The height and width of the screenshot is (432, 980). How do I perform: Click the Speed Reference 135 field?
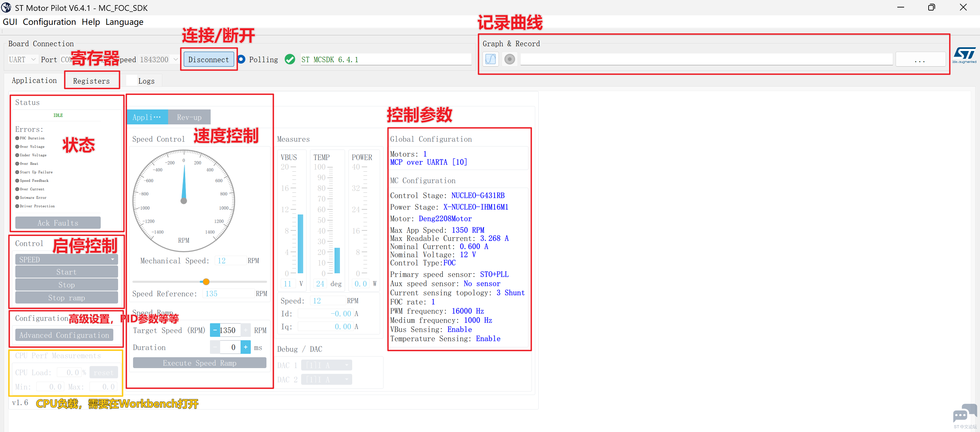point(229,294)
